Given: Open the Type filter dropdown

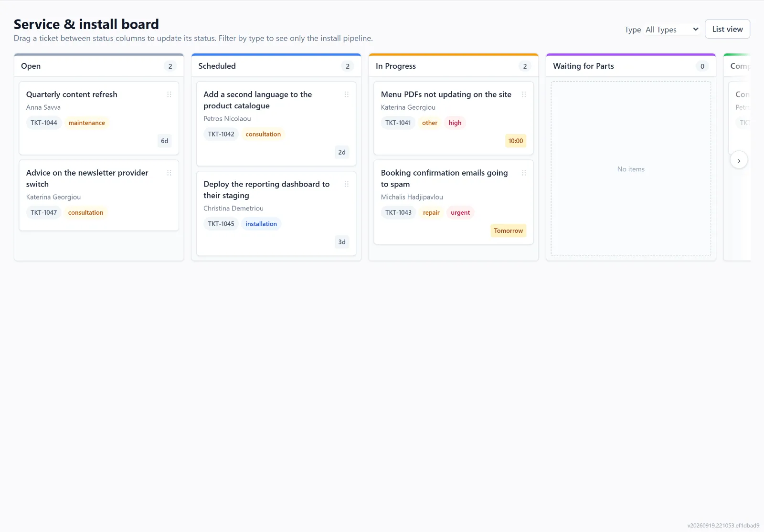Looking at the screenshot, I should point(672,30).
